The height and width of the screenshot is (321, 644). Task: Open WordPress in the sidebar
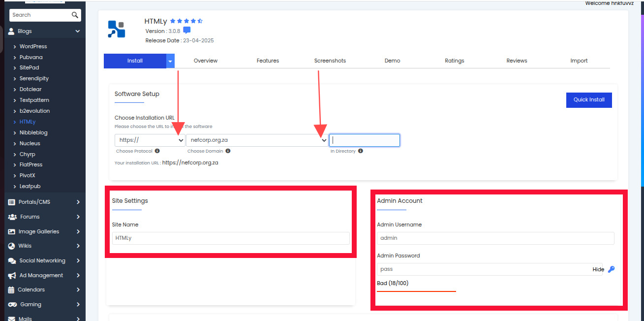click(33, 46)
